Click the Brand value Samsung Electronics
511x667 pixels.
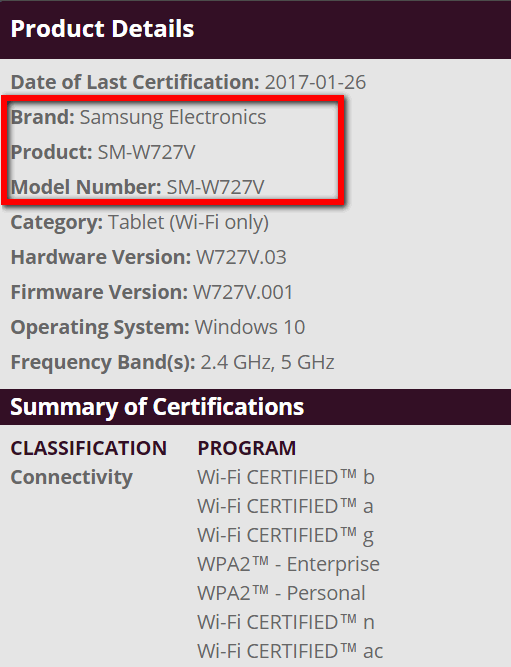(x=173, y=117)
